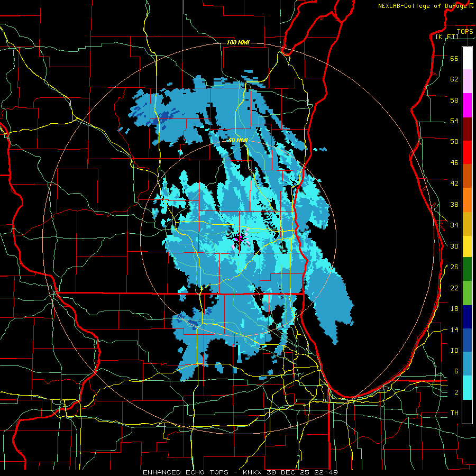Viewport: 476px width, 476px height.
Task: Click the bright red legend swatch
Action: (467, 152)
